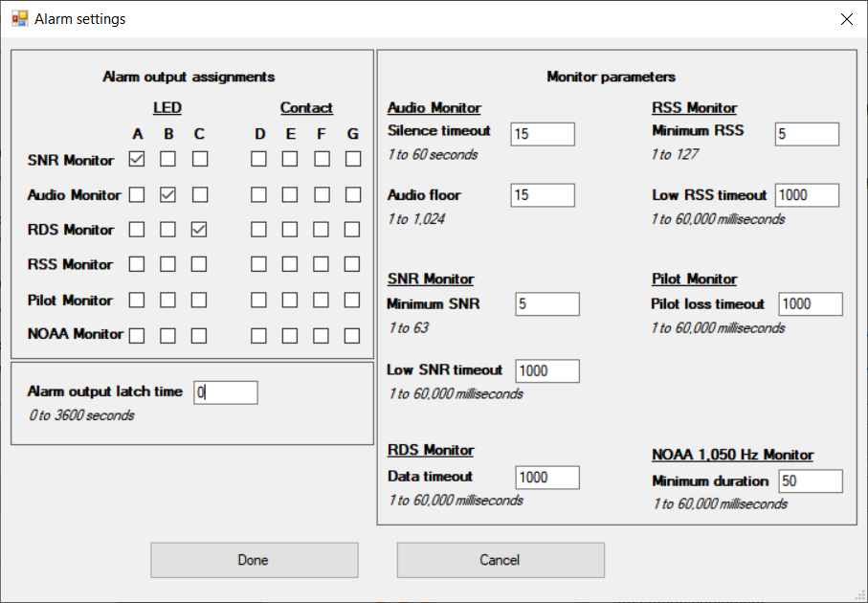Image resolution: width=868 pixels, height=603 pixels.
Task: Click the Done button
Action: tap(255, 560)
